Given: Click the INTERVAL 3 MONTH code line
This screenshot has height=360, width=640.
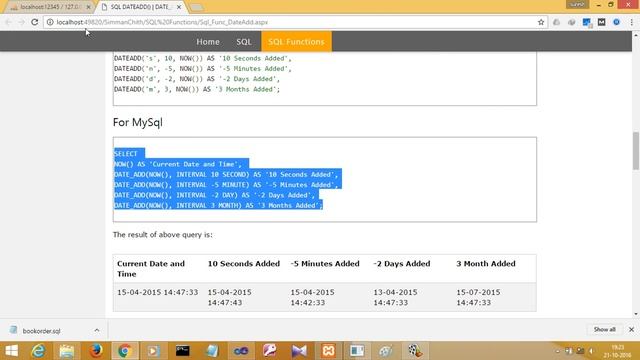Looking at the screenshot, I should tap(218, 205).
